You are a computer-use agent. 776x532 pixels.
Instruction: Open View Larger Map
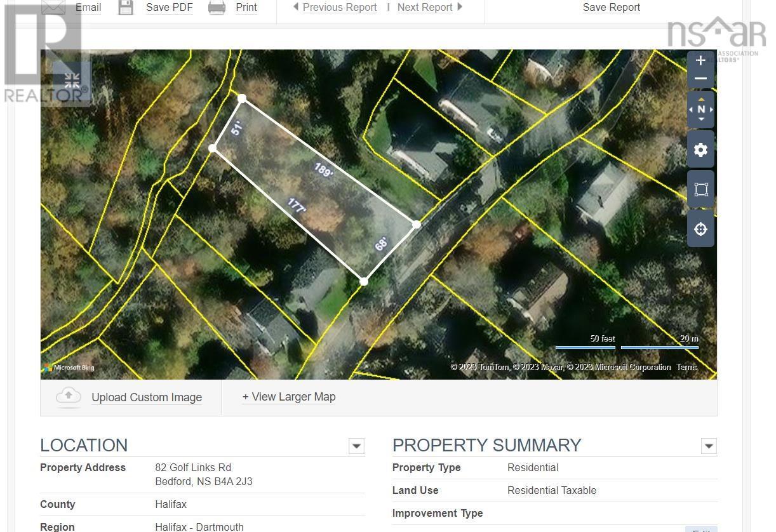[289, 397]
